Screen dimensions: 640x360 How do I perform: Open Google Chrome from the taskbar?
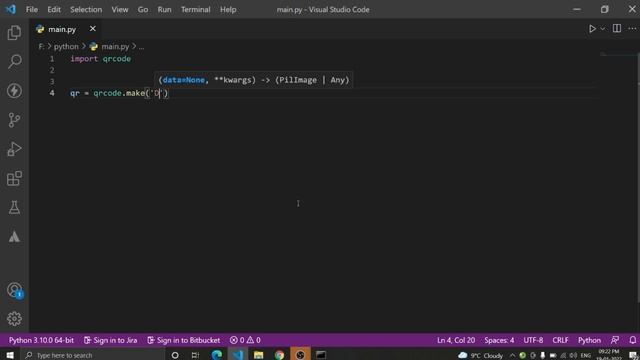tap(279, 355)
